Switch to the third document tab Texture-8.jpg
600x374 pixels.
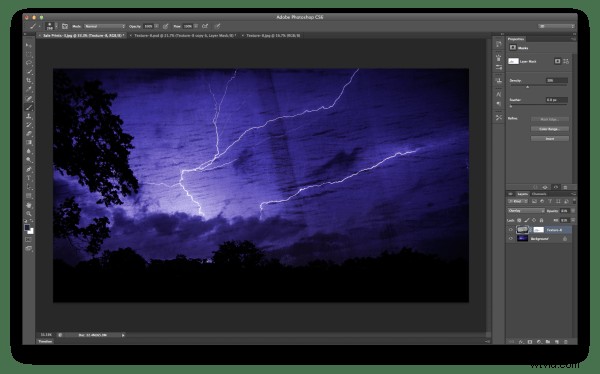pyautogui.click(x=272, y=35)
